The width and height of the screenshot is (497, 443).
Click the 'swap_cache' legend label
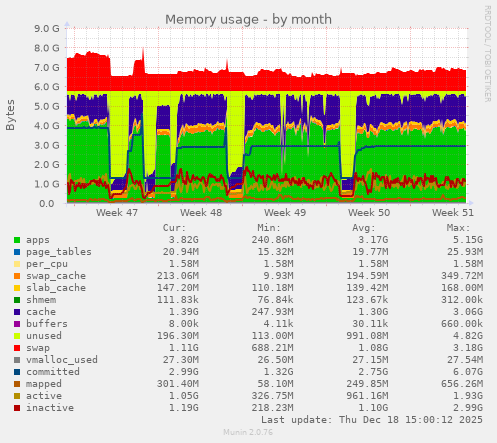pos(56,276)
